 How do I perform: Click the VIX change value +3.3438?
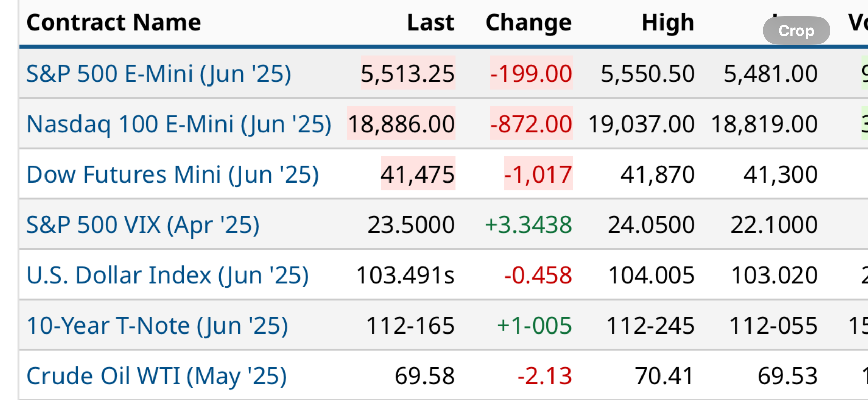[528, 225]
